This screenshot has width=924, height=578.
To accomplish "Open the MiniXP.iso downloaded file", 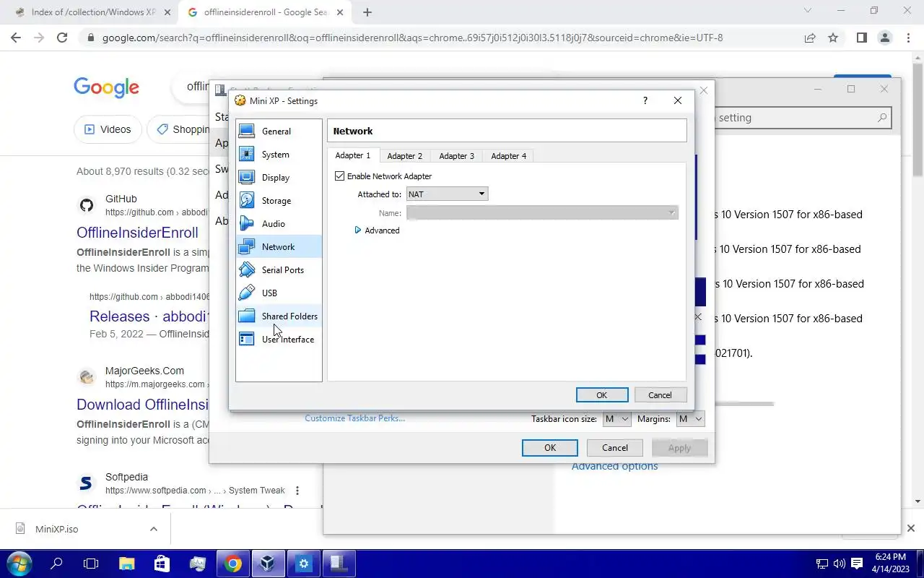I will [x=56, y=529].
